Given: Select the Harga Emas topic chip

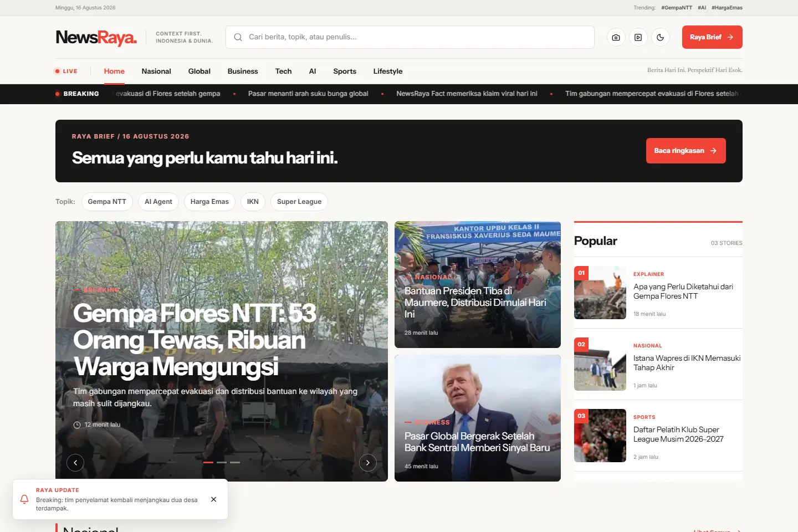Looking at the screenshot, I should click(209, 202).
